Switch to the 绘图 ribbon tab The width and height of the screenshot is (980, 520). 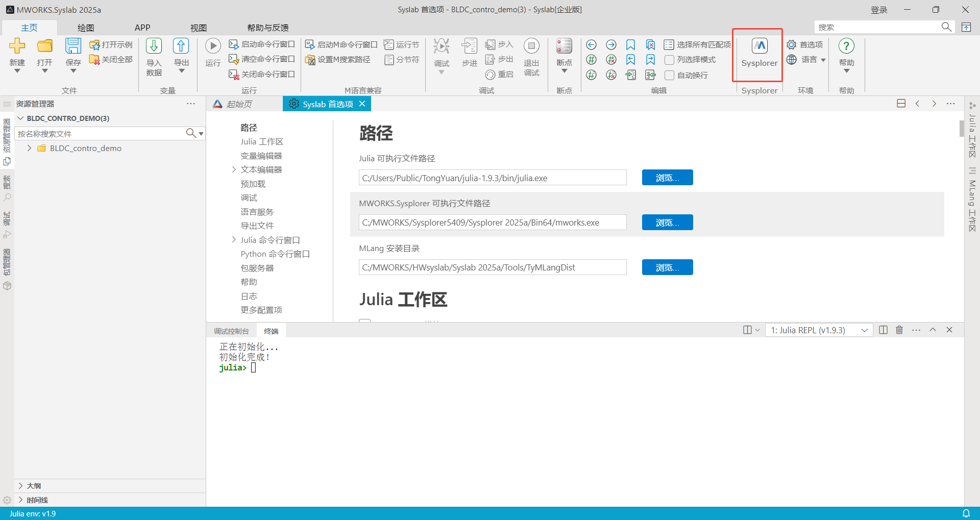pyautogui.click(x=86, y=28)
